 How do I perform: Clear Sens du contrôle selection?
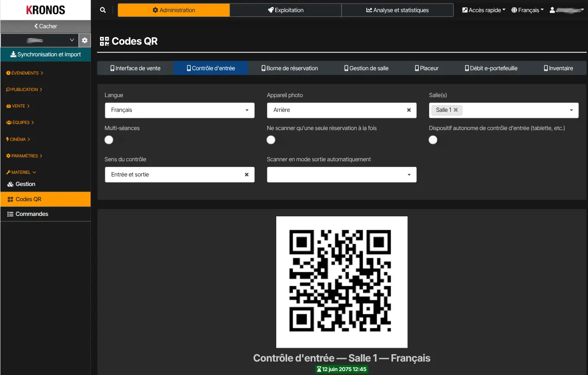click(x=247, y=175)
